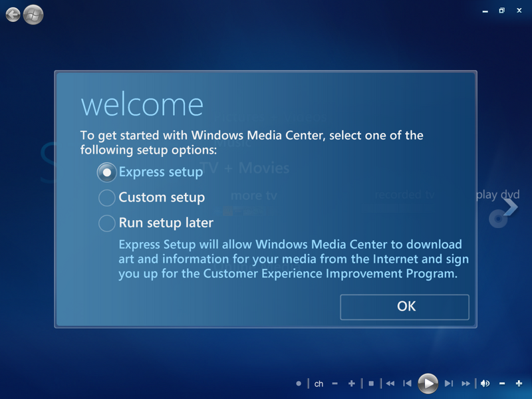Increase the channel with ch plus
Screen dimensions: 532x399
(x=352, y=384)
